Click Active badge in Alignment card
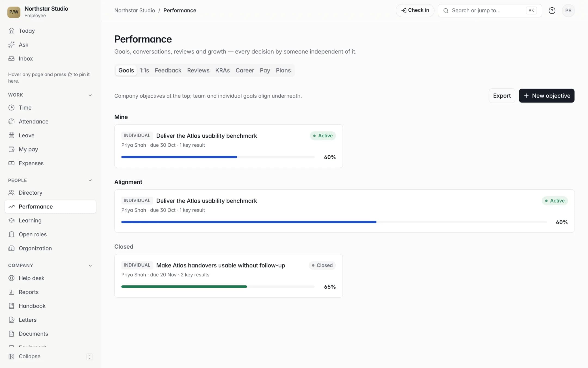Image resolution: width=588 pixels, height=368 pixels. pyautogui.click(x=555, y=201)
